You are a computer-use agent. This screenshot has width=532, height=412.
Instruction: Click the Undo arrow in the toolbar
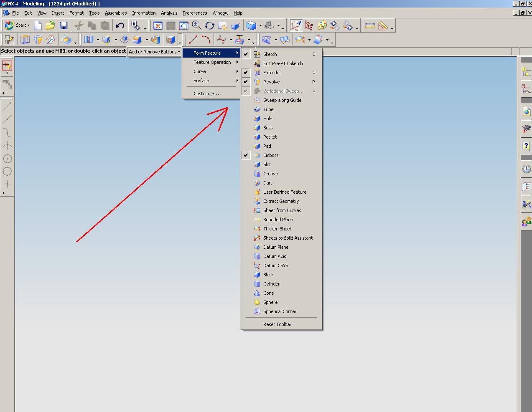[120, 25]
